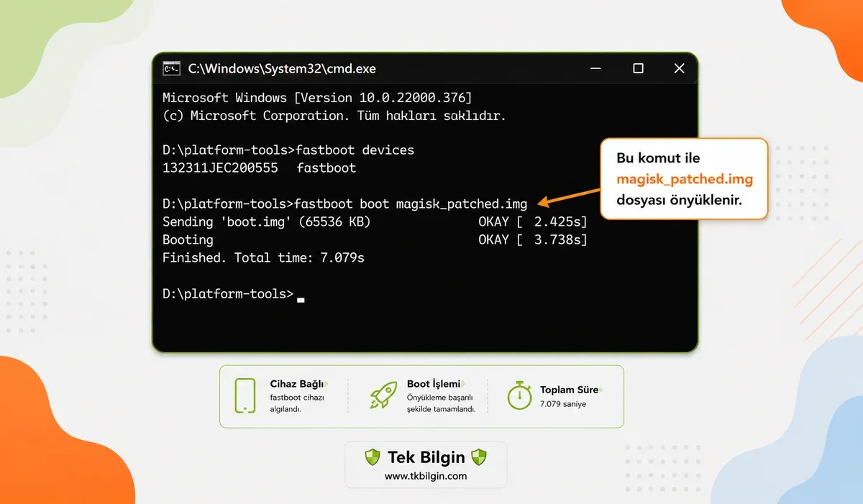Click orange 'magisk_patched.img' text in callout

[685, 178]
